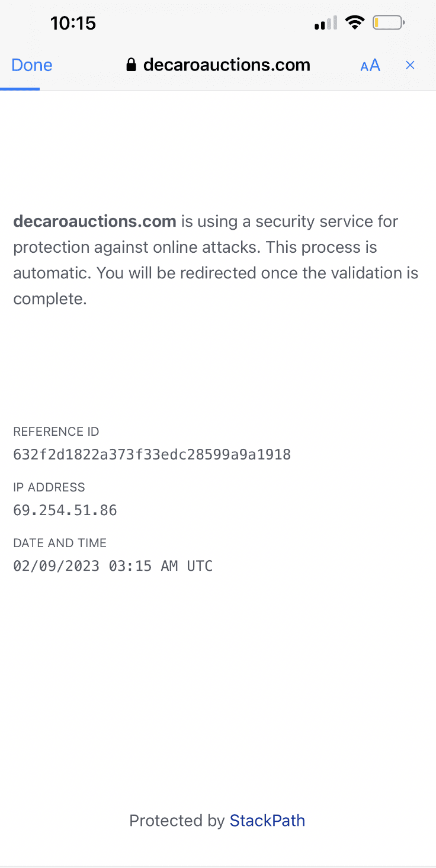Tap the padlock icon in address bar
436x868 pixels.
click(132, 65)
